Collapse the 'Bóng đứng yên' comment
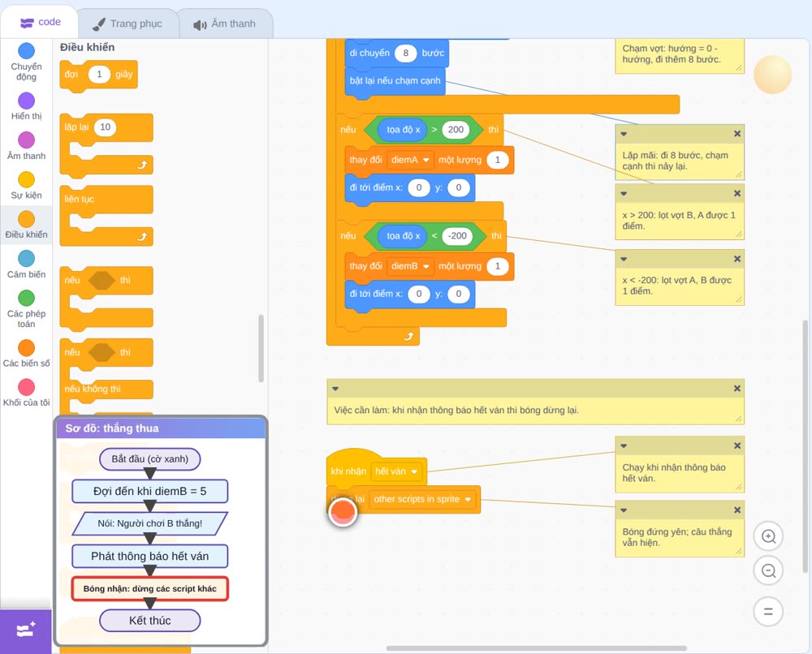Image resolution: width=812 pixels, height=654 pixels. click(624, 510)
